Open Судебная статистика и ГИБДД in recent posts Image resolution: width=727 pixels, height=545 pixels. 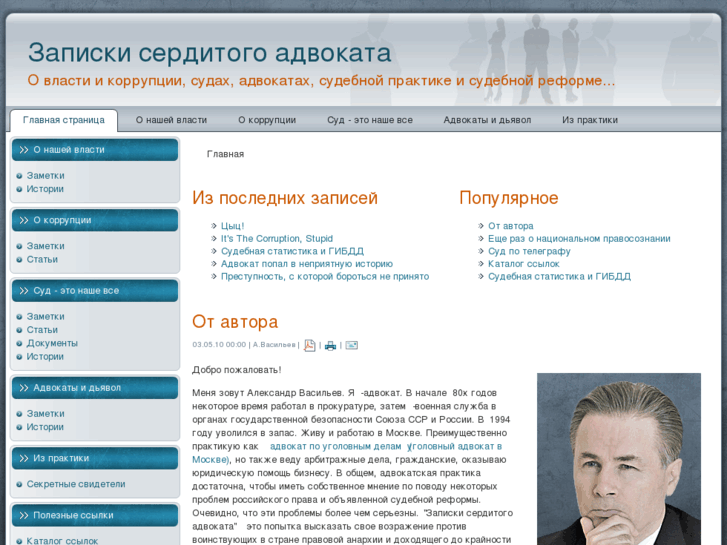292,251
